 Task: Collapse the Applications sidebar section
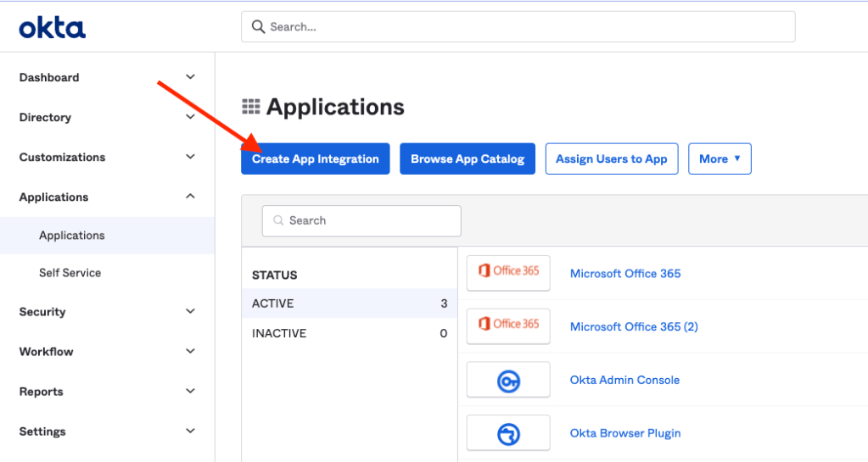190,197
